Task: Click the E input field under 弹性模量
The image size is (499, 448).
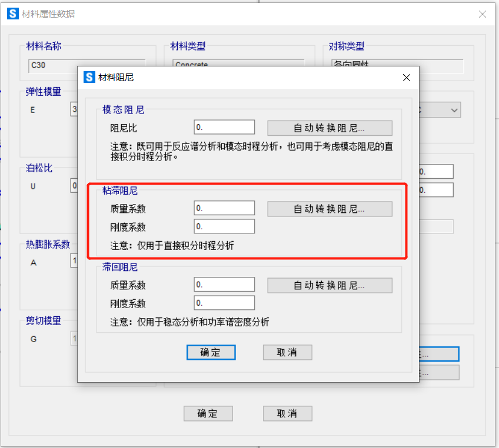Action: click(x=75, y=109)
